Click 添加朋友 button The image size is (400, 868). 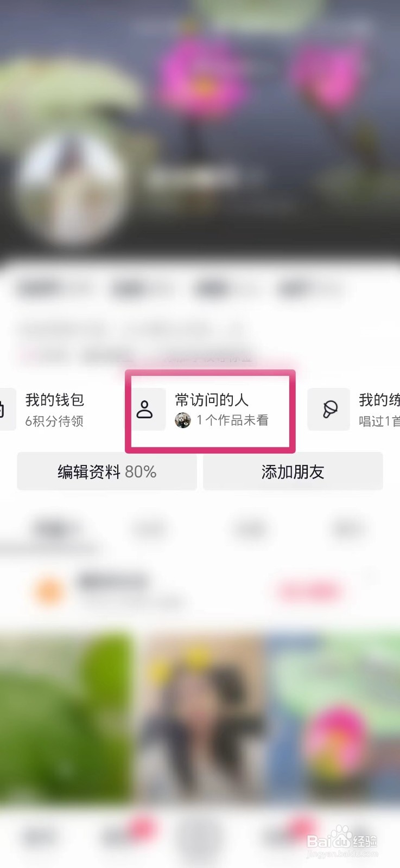click(293, 471)
